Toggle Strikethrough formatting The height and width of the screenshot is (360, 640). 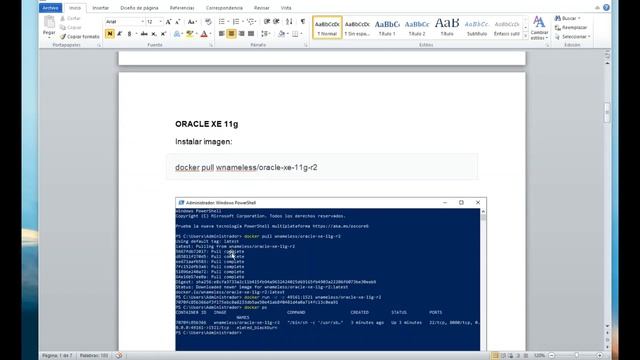[x=144, y=34]
